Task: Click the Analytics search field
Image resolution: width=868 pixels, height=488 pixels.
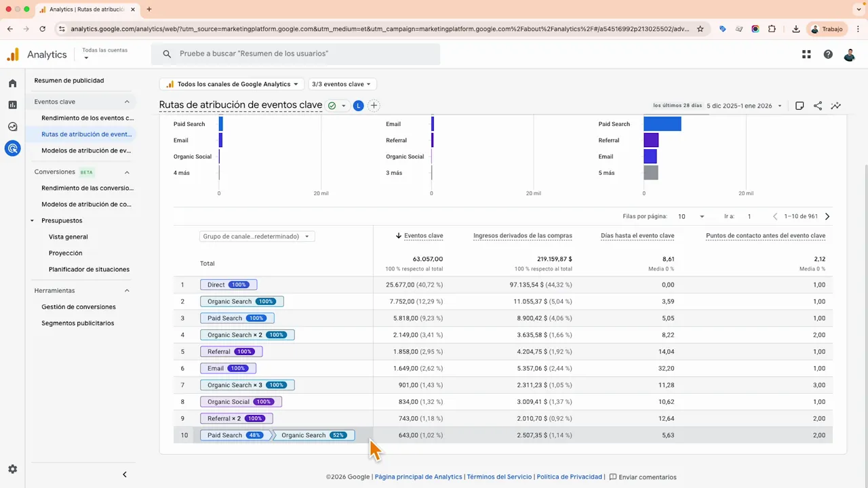Action: click(x=296, y=54)
